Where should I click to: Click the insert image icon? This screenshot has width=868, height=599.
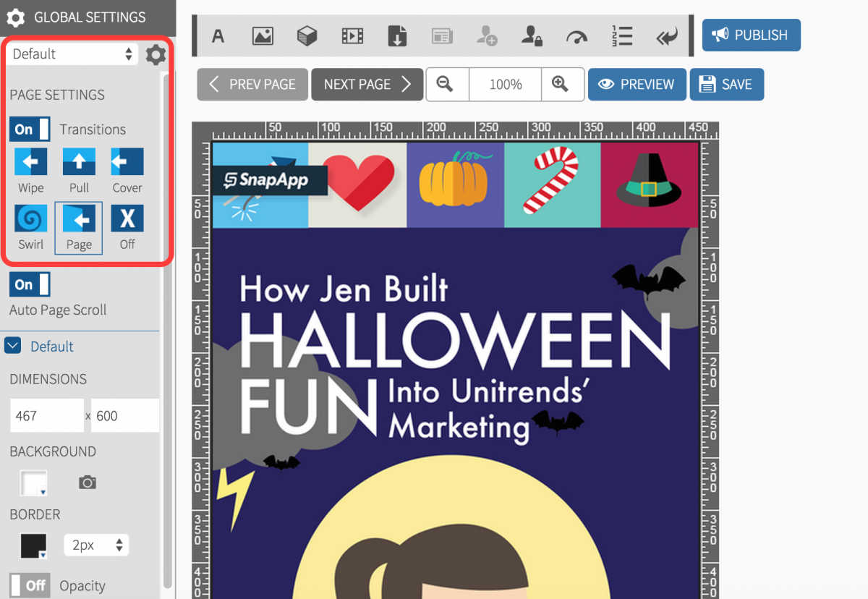[262, 36]
